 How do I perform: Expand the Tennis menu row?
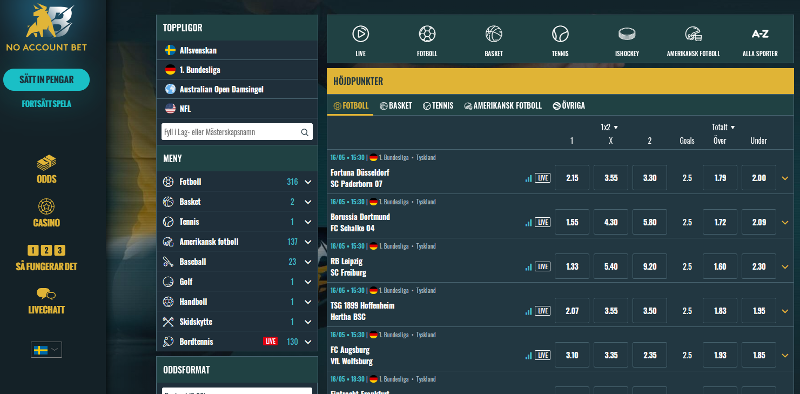click(x=237, y=221)
